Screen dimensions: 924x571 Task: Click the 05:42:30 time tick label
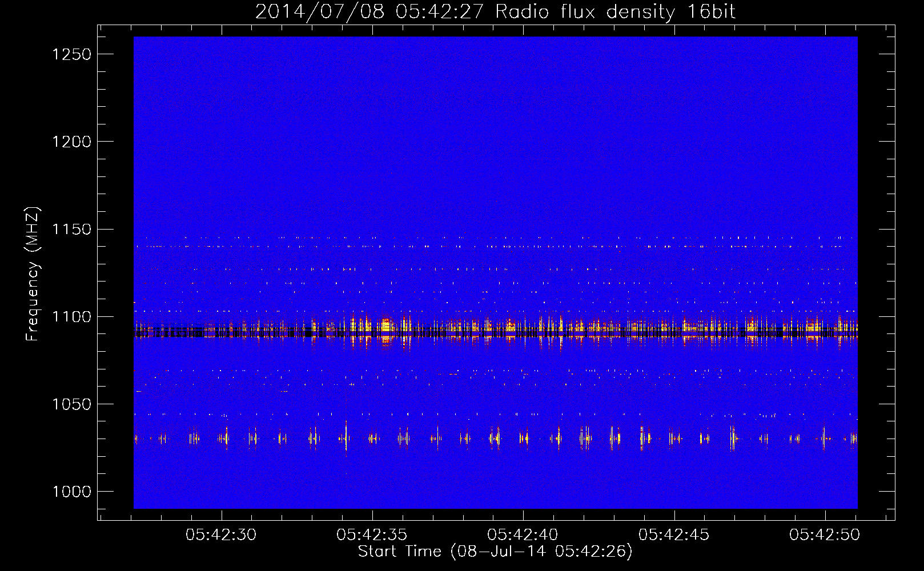coord(221,534)
